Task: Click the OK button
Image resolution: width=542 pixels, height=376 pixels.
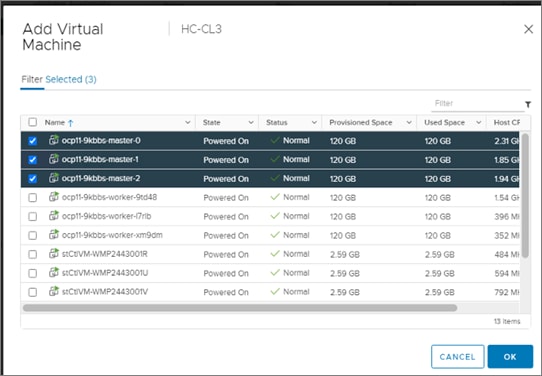Action: (510, 357)
